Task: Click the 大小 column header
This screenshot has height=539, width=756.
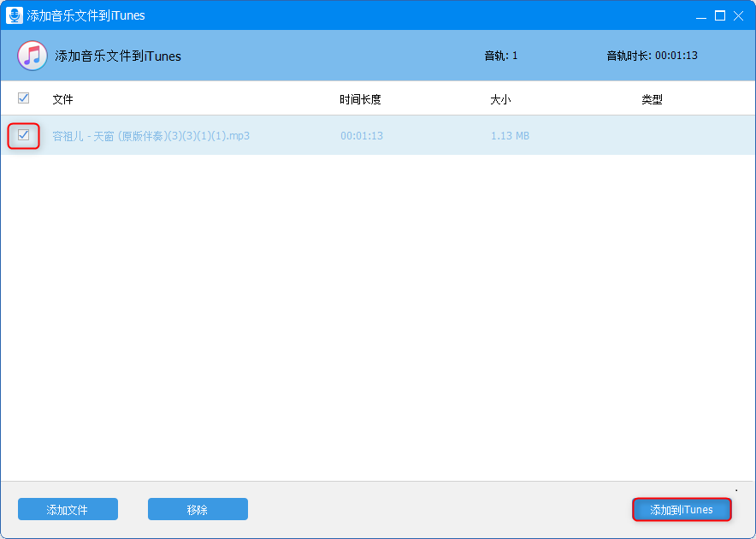Action: [500, 99]
